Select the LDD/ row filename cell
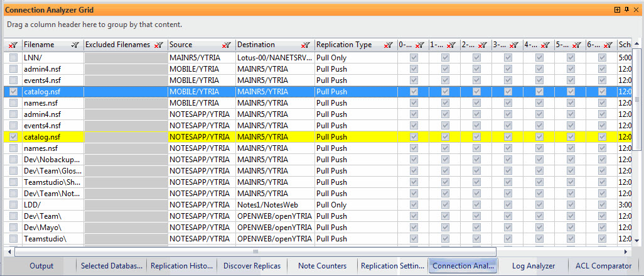This screenshot has height=276, width=644. [50, 205]
